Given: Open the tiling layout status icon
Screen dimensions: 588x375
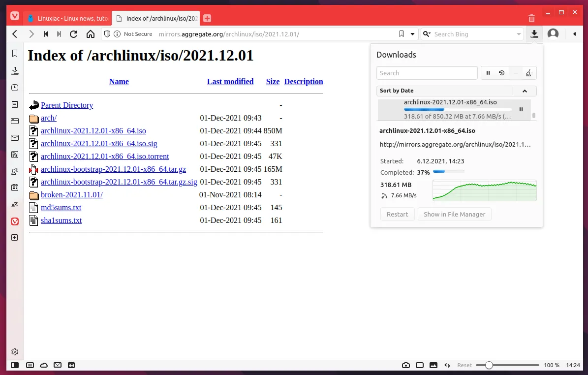Looking at the screenshot, I should pyautogui.click(x=30, y=365).
